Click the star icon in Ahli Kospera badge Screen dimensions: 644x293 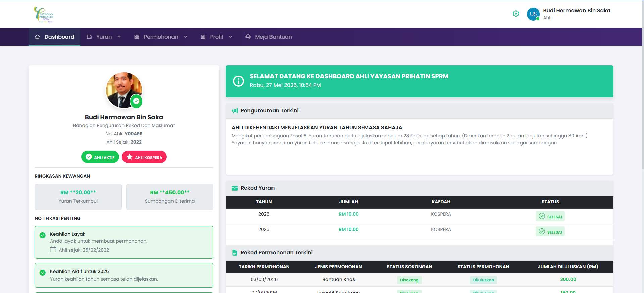pos(130,157)
